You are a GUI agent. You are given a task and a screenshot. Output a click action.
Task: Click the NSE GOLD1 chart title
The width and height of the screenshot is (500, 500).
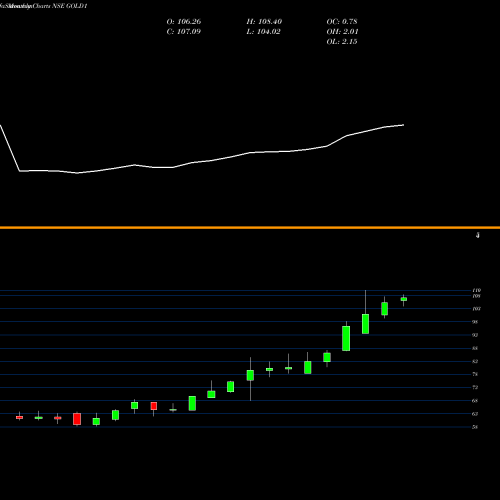point(70,6)
